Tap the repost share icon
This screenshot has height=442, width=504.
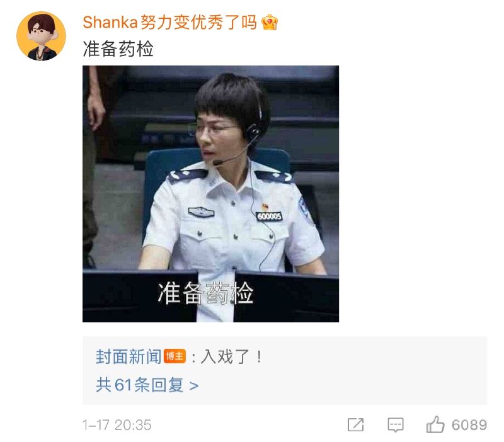coord(355,424)
